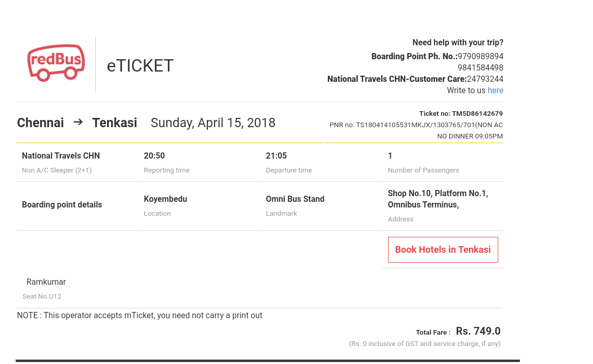Click the second phone number 9841584498
593x364 pixels.
tap(480, 68)
